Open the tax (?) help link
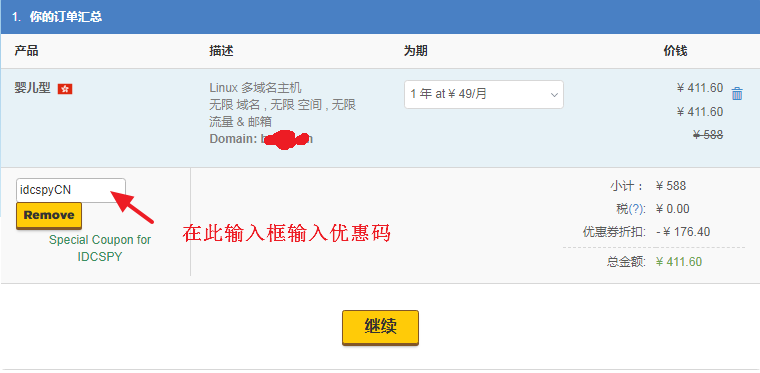Screen dimensions: 760x373 click(636, 209)
